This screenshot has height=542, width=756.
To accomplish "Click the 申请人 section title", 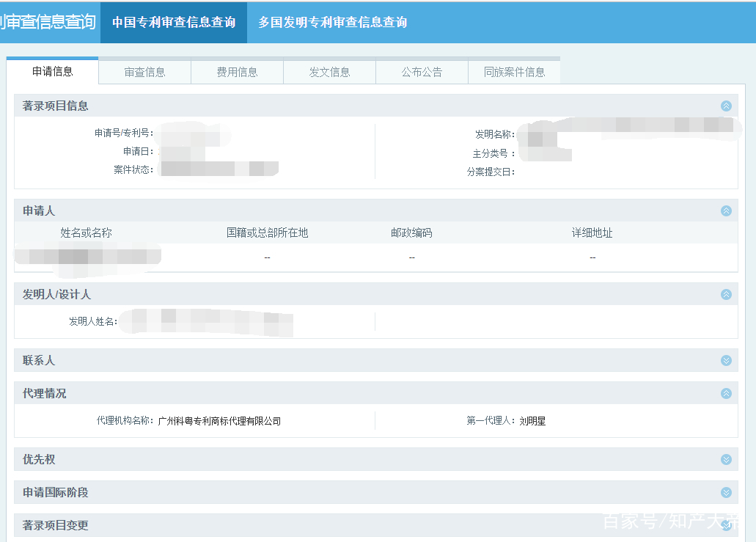I will [39, 210].
